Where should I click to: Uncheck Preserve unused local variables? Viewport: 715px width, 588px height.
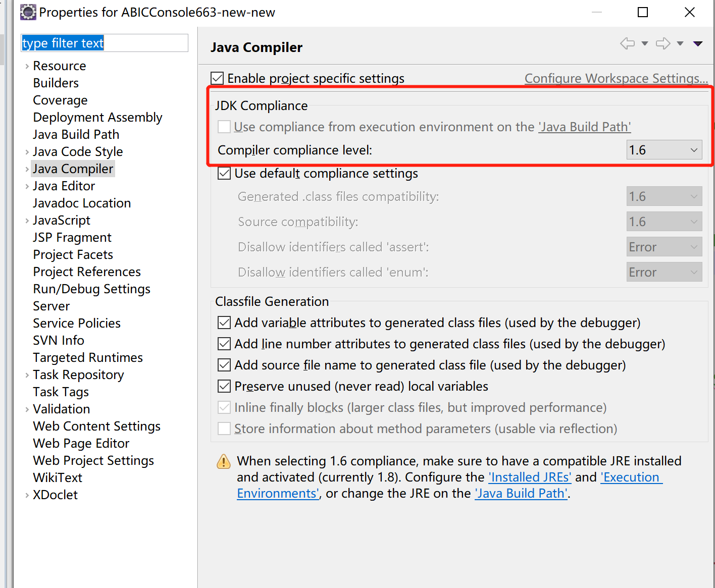coord(224,386)
